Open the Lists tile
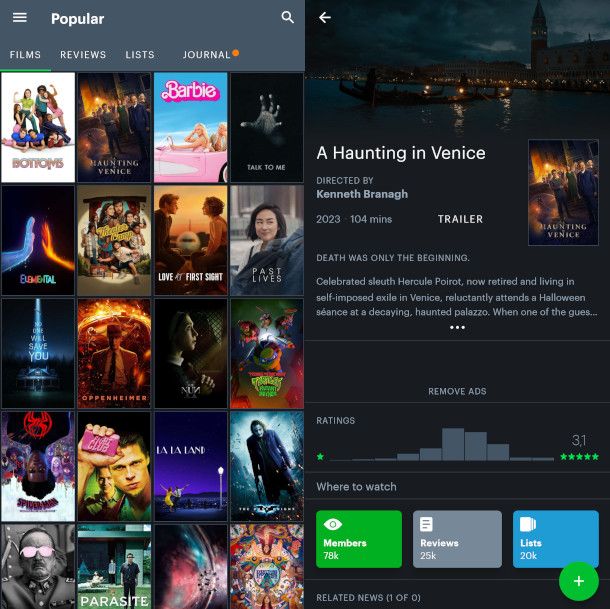This screenshot has height=609, width=610. (x=556, y=539)
